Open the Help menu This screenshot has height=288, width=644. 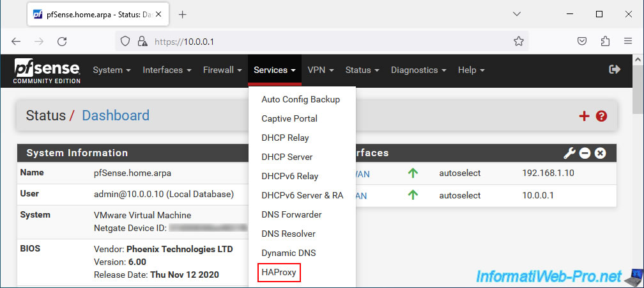[471, 70]
